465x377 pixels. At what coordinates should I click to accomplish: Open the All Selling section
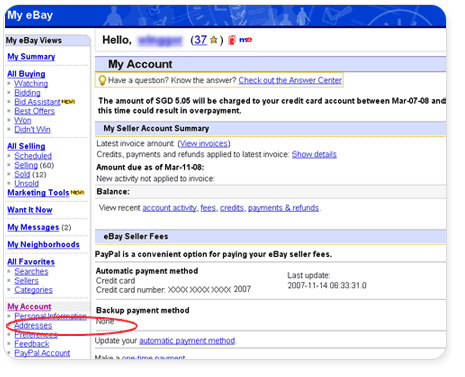(26, 146)
